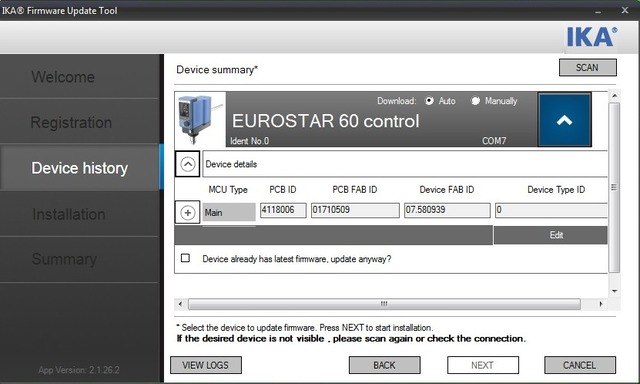Click the Edit button under device details

point(556,235)
